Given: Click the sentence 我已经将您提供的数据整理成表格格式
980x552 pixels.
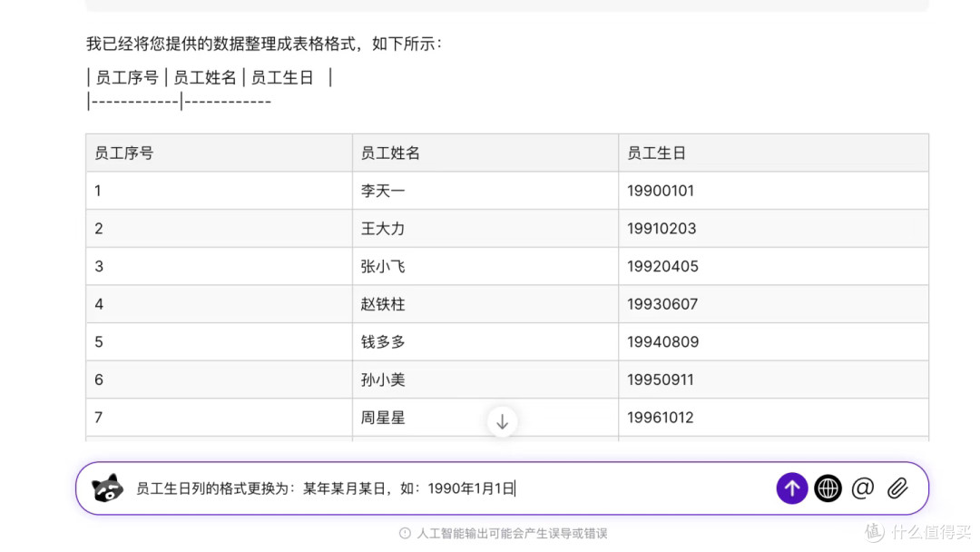Looking at the screenshot, I should click(221, 44).
